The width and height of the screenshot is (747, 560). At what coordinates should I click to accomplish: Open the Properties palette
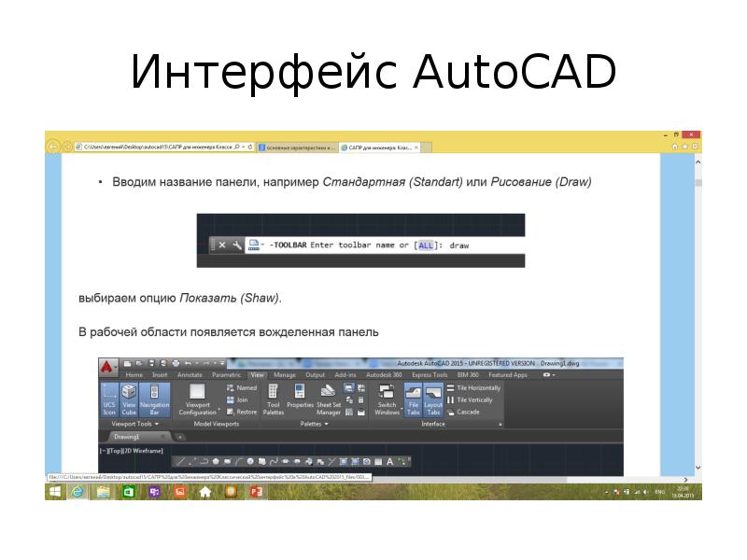point(300,396)
